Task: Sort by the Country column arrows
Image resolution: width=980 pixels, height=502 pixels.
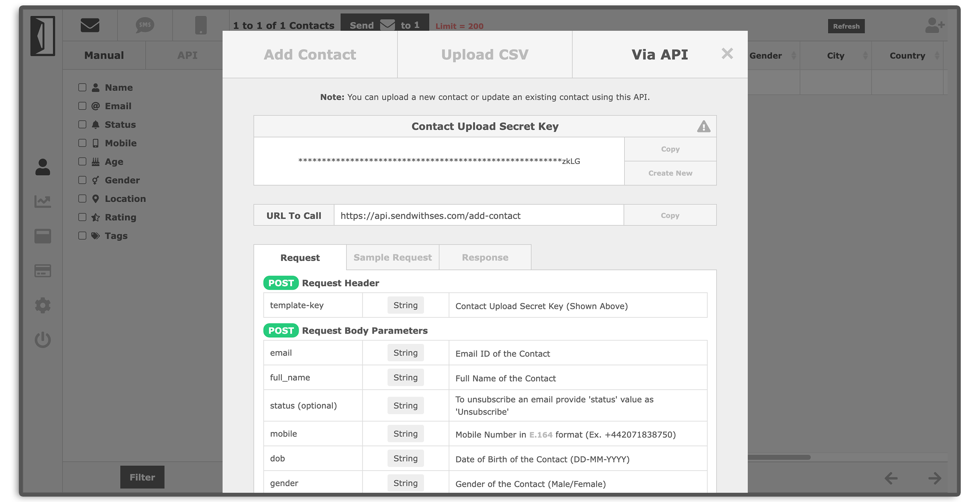Action: coord(936,55)
